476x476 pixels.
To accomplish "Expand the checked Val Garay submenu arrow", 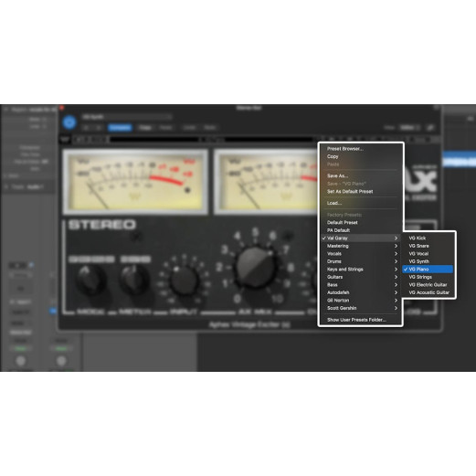I will [x=396, y=238].
